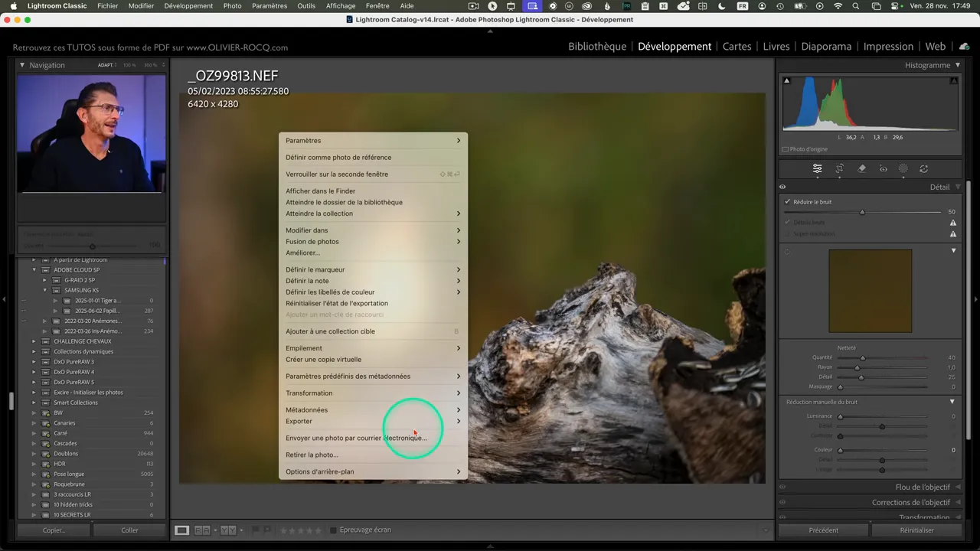Click the Wi-Fi icon in menu bar

click(x=838, y=6)
